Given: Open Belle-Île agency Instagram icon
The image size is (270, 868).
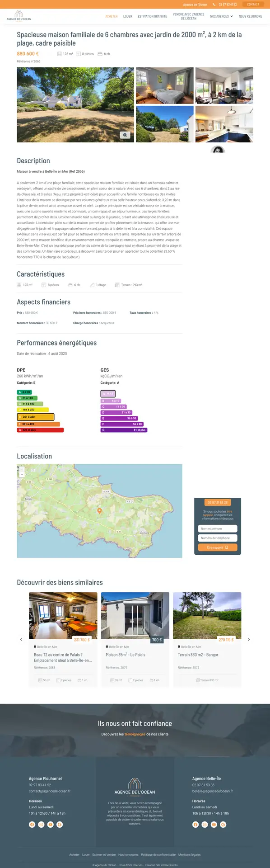Looking at the screenshot, I should (x=205, y=824).
